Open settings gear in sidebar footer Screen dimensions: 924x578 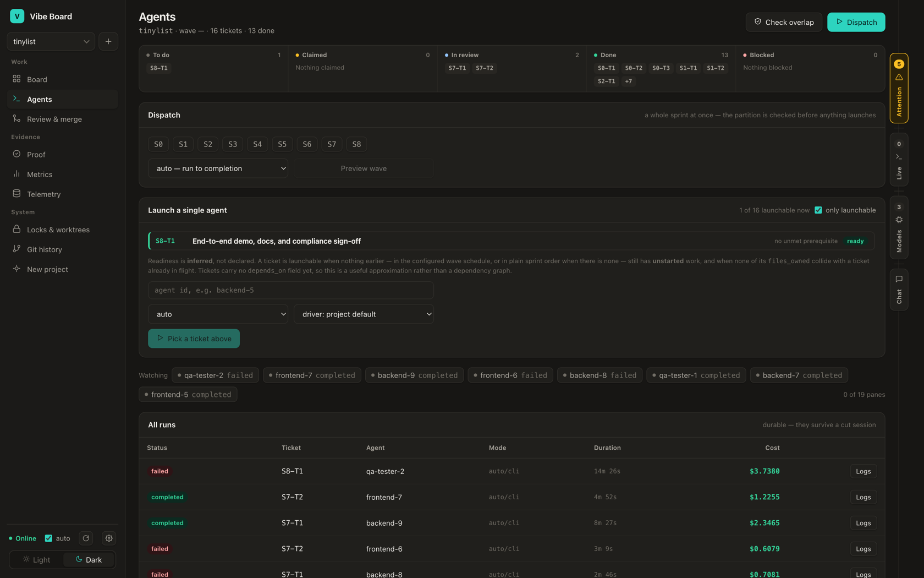coord(109,538)
